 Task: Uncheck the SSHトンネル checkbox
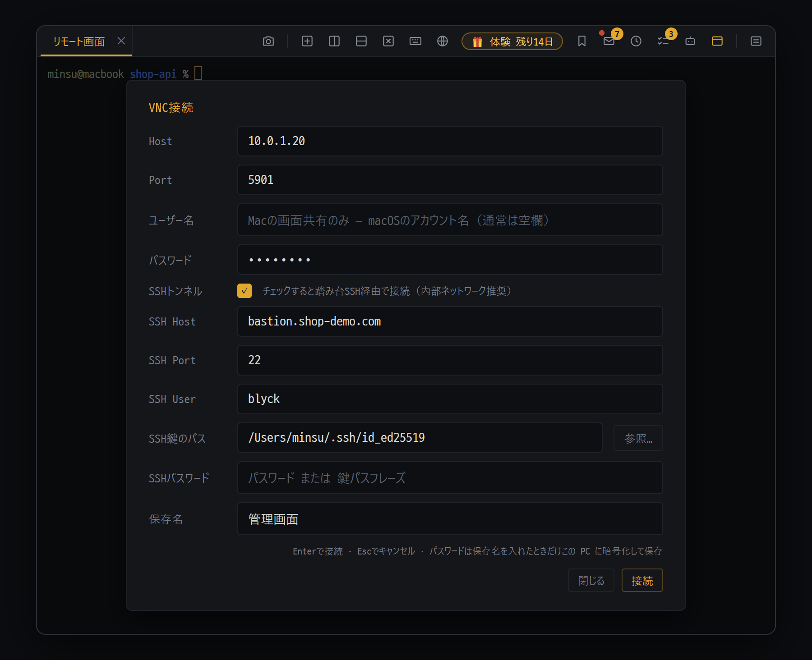(245, 291)
